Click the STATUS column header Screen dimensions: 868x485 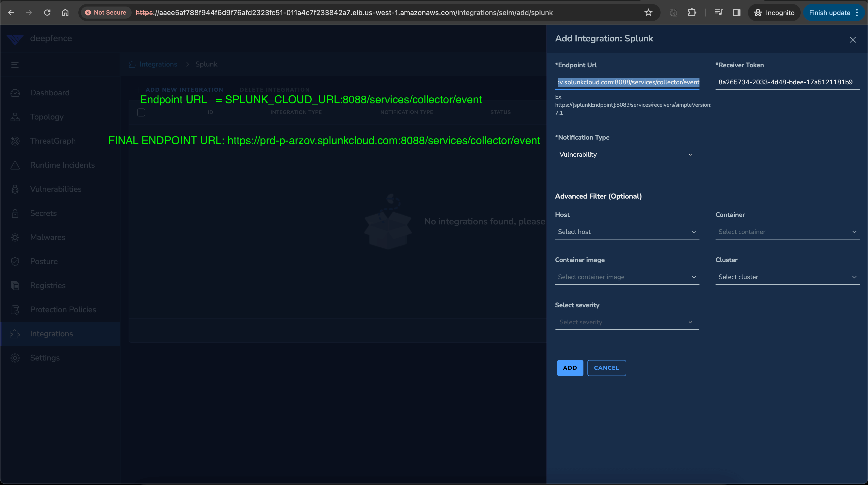point(500,112)
